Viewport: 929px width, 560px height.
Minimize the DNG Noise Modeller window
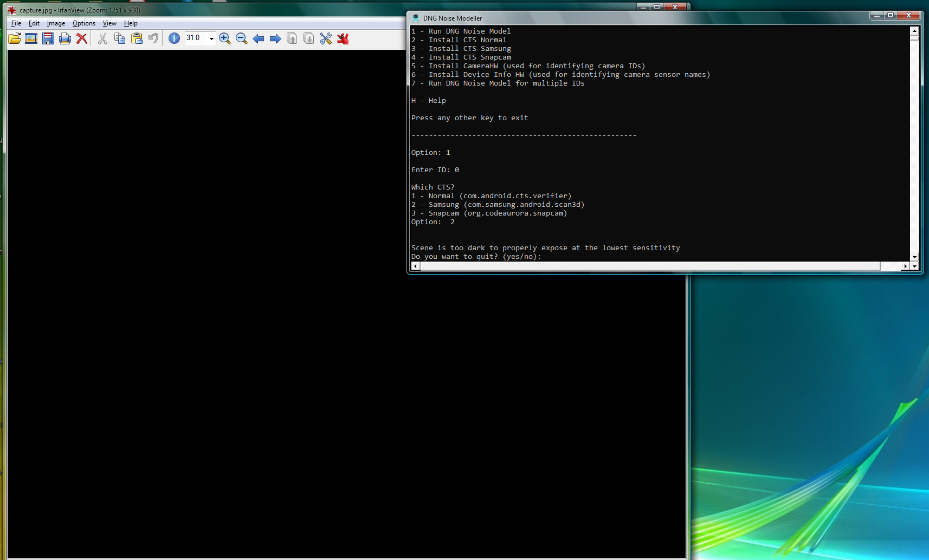[876, 16]
